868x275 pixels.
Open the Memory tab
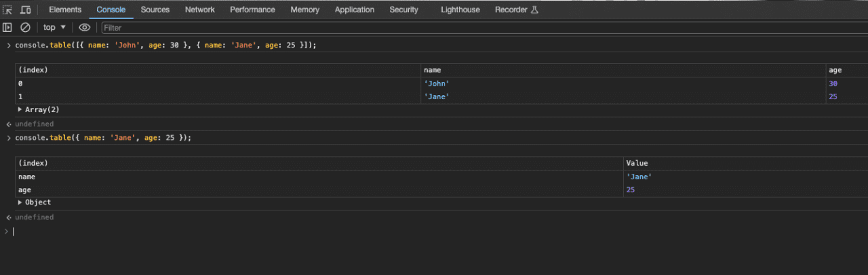tap(305, 10)
